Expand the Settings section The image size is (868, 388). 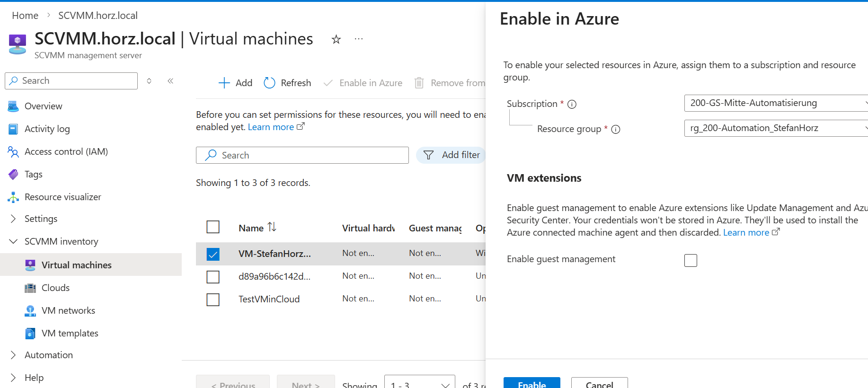tap(13, 219)
